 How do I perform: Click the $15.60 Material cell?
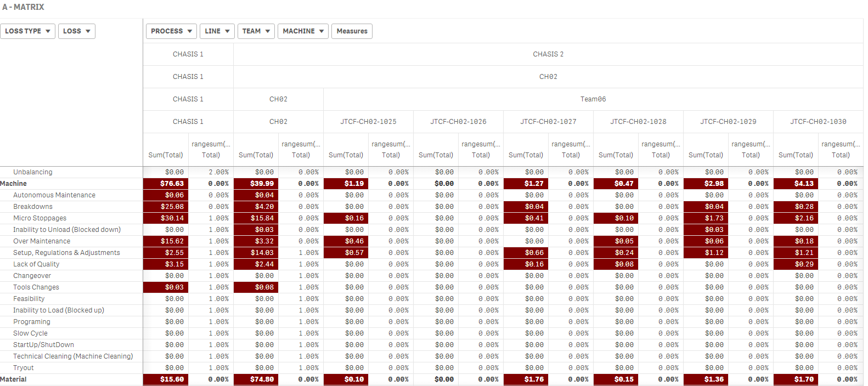[x=166, y=379]
